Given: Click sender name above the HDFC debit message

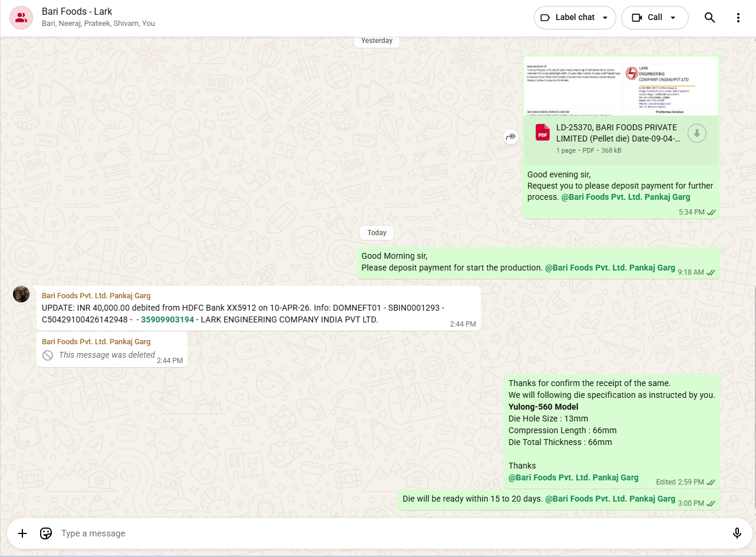Looking at the screenshot, I should point(96,295).
